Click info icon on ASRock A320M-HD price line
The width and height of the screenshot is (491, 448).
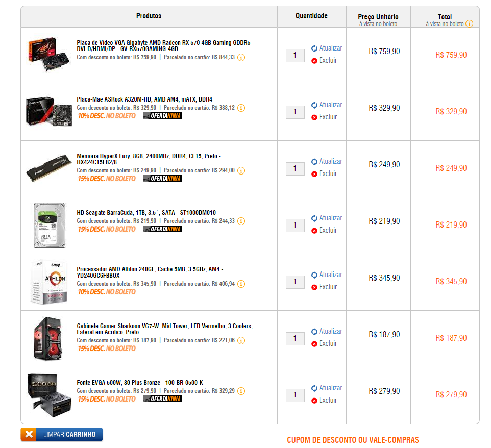pos(241,108)
